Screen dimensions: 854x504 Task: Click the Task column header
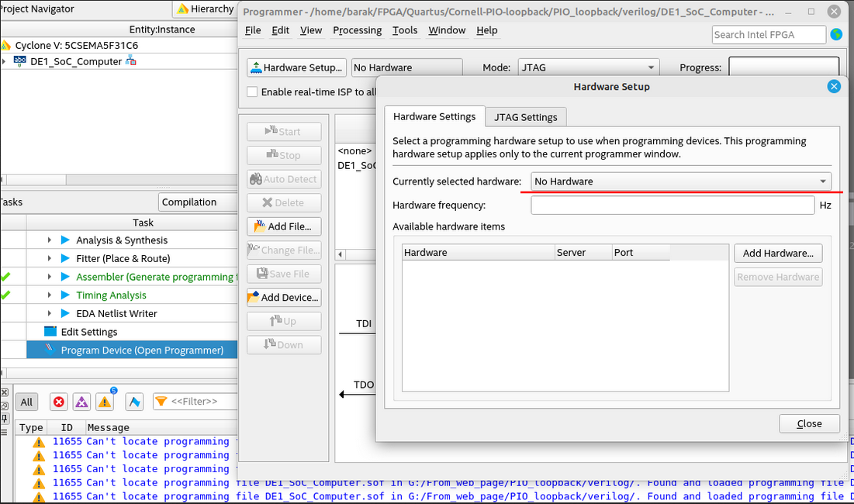point(143,223)
